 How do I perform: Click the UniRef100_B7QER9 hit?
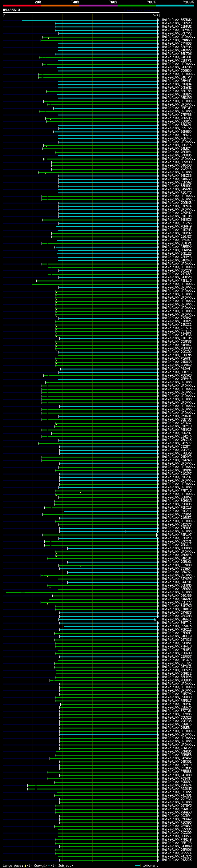point(177,453)
